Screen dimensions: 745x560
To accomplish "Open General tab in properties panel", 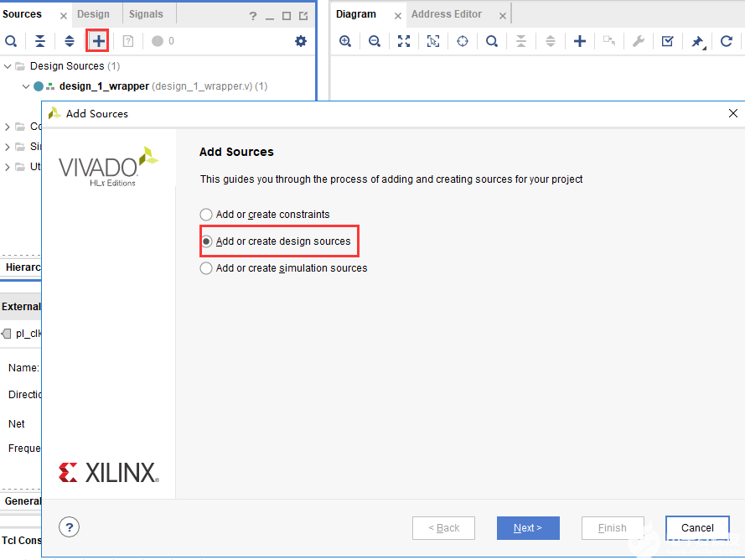I will coord(23,501).
